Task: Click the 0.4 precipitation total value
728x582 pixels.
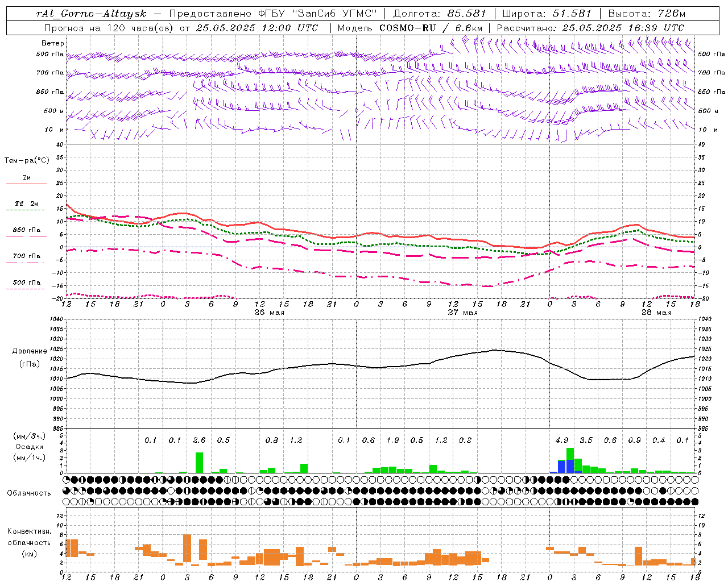Action: (659, 440)
